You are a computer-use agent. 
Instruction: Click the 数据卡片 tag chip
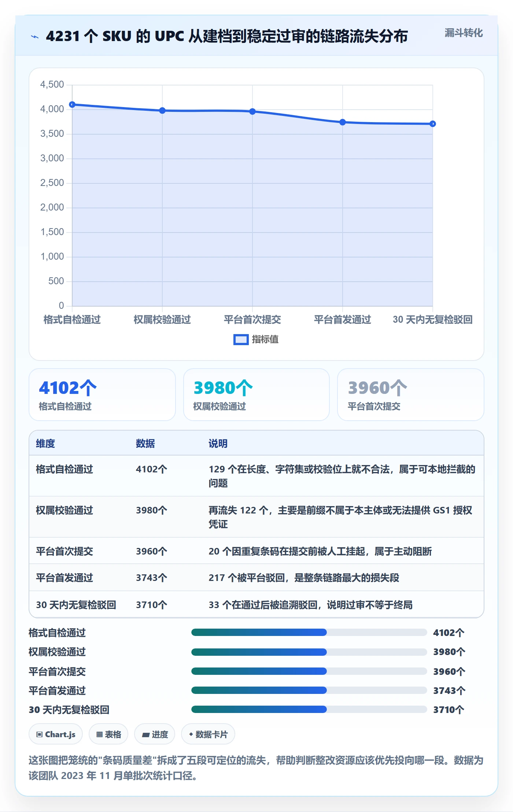208,734
